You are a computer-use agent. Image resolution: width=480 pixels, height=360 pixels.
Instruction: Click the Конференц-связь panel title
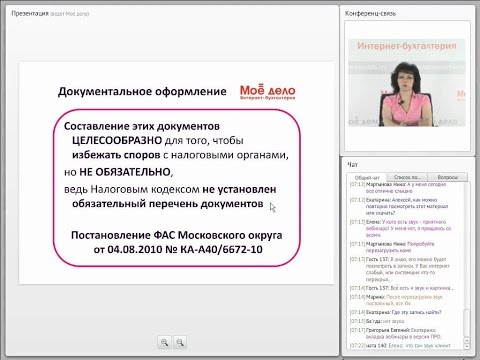click(x=370, y=14)
